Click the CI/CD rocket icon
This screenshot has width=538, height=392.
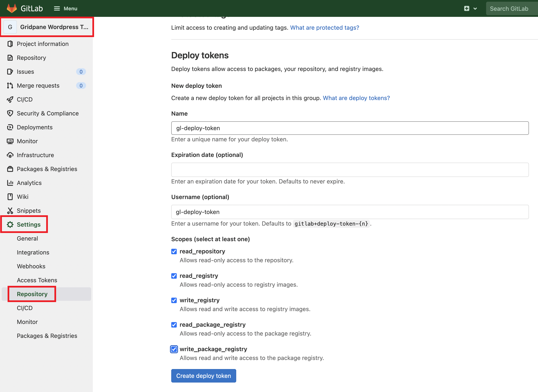(x=10, y=99)
